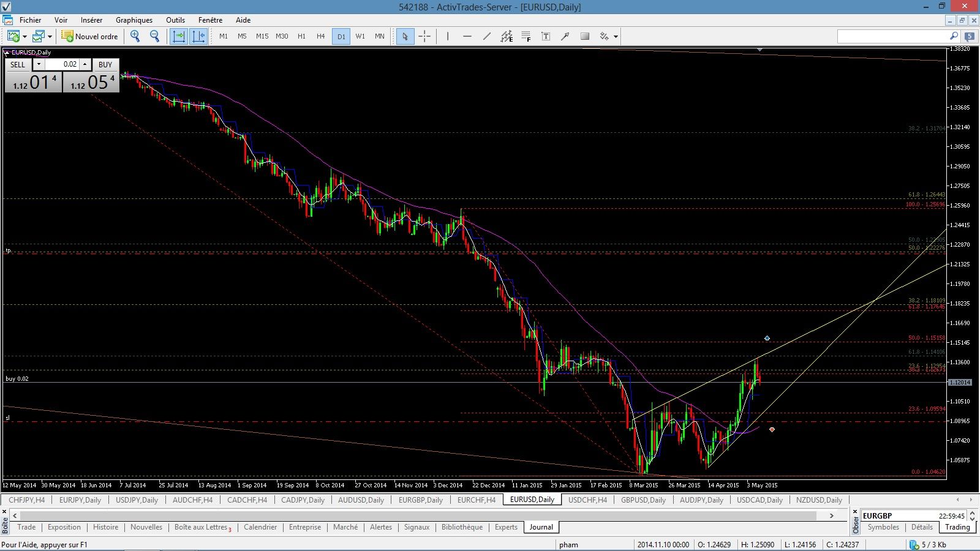Select the Fibonacci retracement tool
The height and width of the screenshot is (551, 980).
(x=526, y=36)
